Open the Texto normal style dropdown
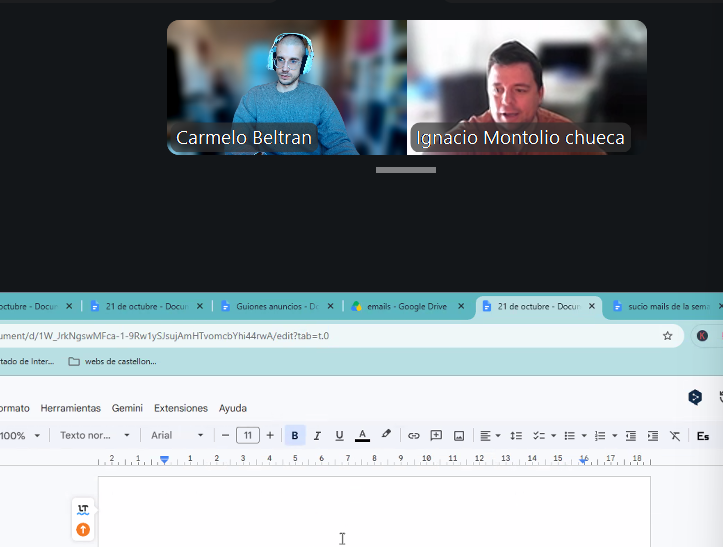Viewport: 723px width, 547px height. (95, 435)
